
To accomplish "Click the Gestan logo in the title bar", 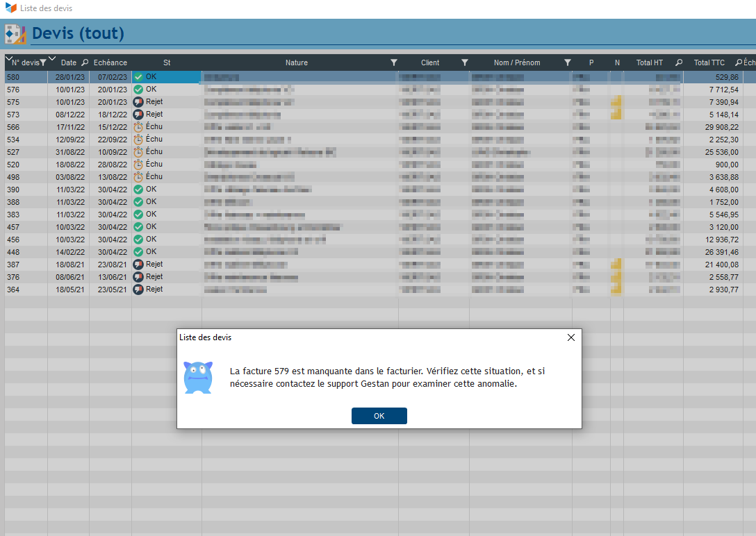I will click(x=10, y=8).
